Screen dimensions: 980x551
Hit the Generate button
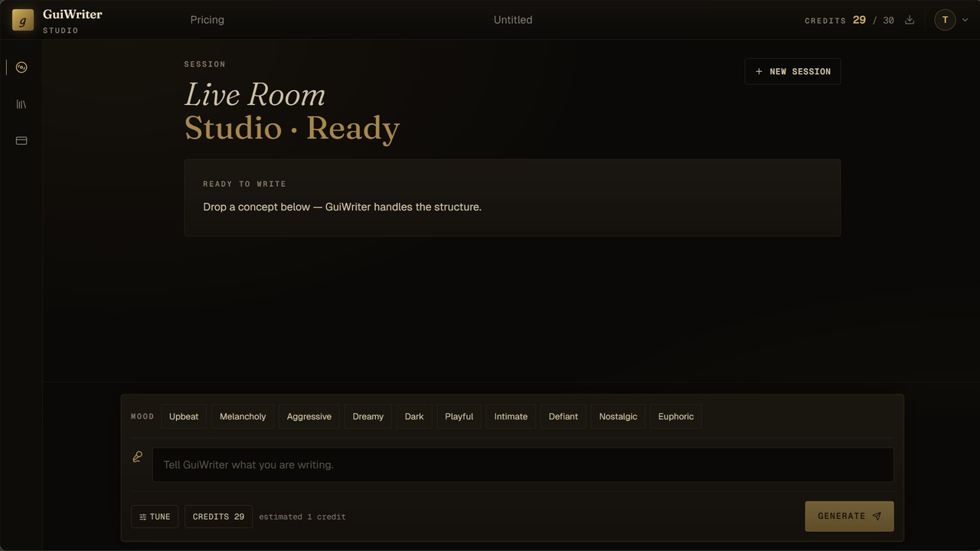849,517
